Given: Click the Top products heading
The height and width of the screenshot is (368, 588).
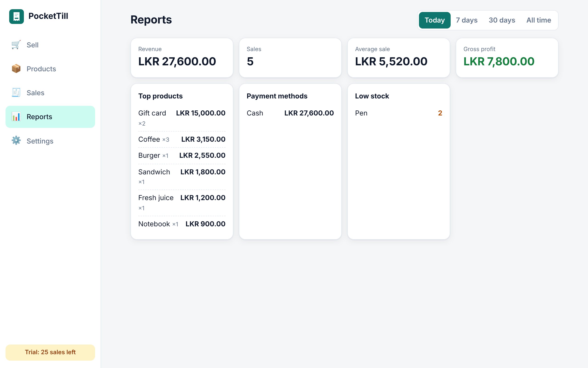Looking at the screenshot, I should [x=160, y=96].
